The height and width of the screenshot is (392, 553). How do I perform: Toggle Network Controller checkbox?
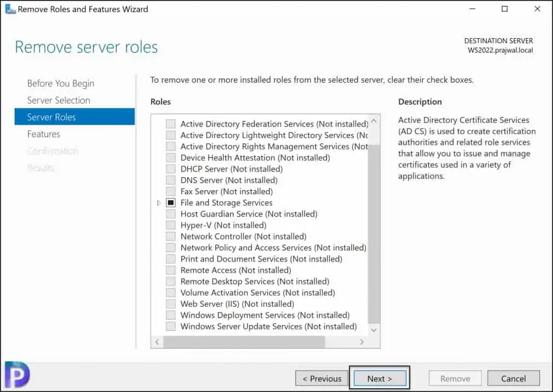tap(171, 236)
